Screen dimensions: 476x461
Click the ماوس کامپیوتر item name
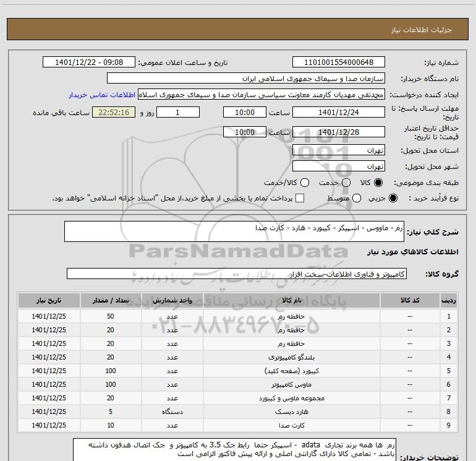point(291,384)
